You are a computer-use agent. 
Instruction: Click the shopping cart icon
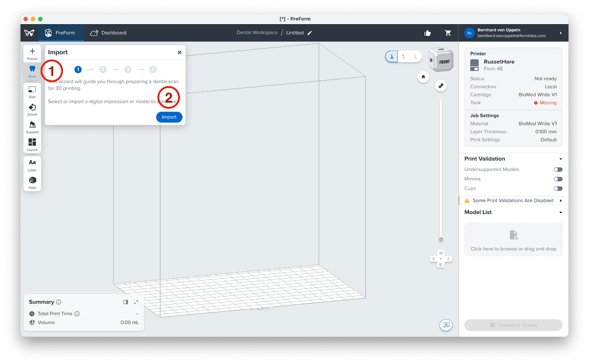[448, 33]
